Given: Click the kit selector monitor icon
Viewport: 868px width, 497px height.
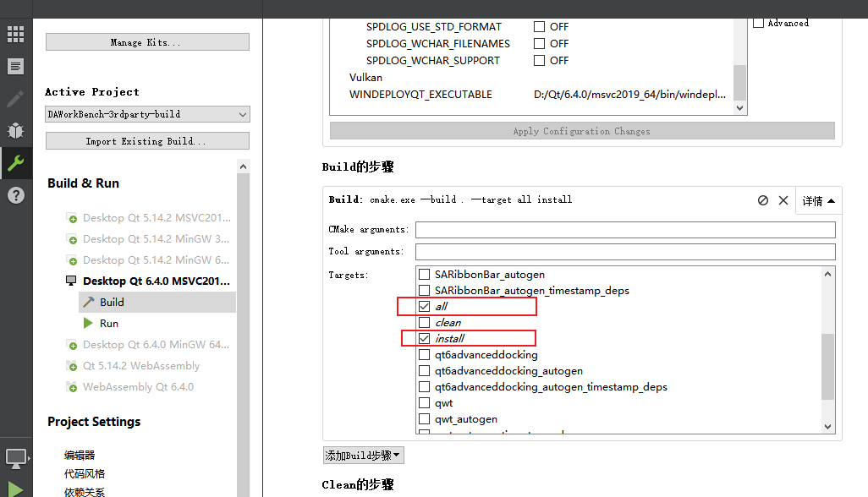Looking at the screenshot, I should click(15, 457).
